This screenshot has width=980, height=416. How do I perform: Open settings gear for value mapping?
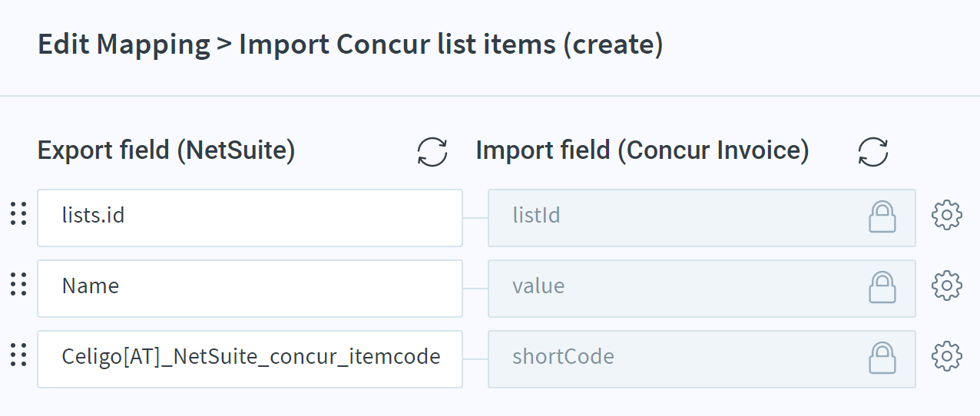[x=946, y=286]
